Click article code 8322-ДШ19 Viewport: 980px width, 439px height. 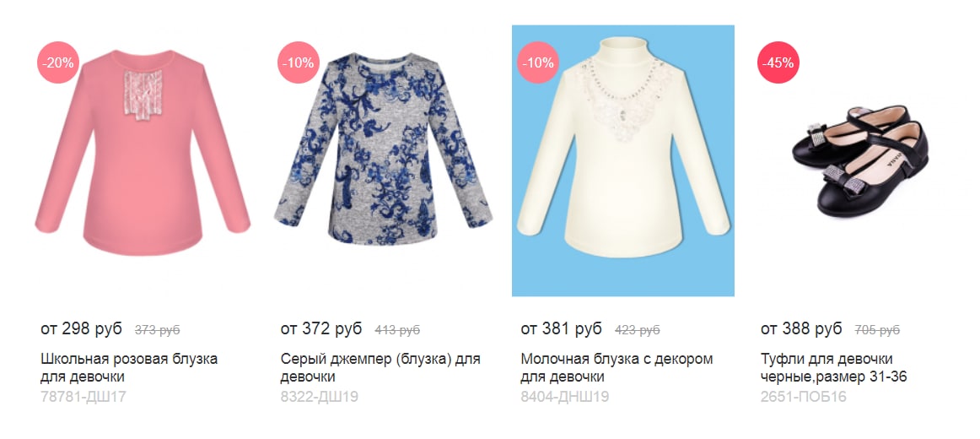point(320,397)
